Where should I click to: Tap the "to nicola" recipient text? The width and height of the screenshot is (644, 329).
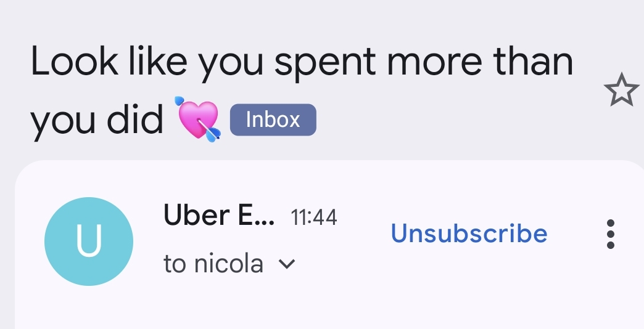[x=213, y=264]
